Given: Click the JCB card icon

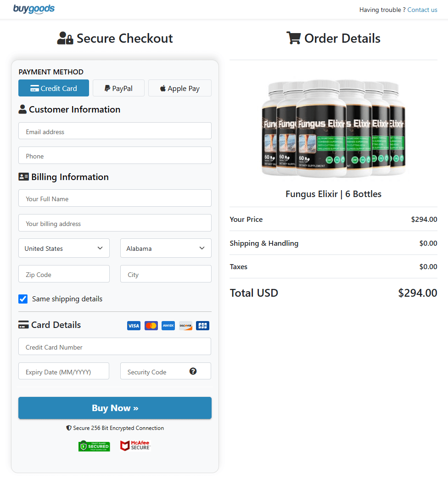Looking at the screenshot, I should click(202, 325).
